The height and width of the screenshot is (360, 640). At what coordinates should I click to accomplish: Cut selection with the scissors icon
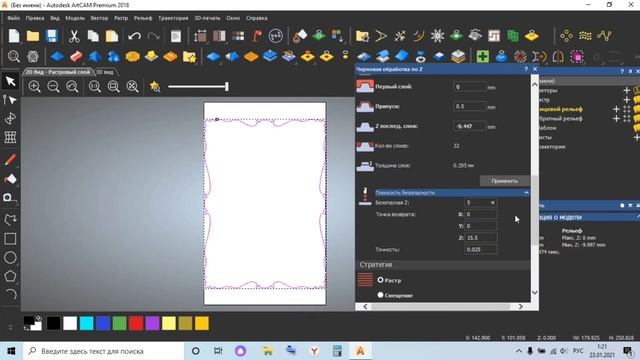[x=74, y=36]
